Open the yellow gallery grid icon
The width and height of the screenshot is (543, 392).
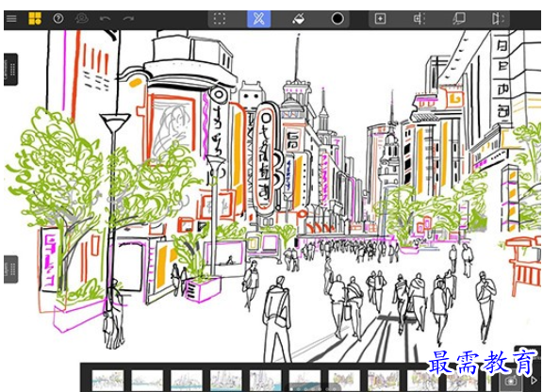tap(35, 18)
